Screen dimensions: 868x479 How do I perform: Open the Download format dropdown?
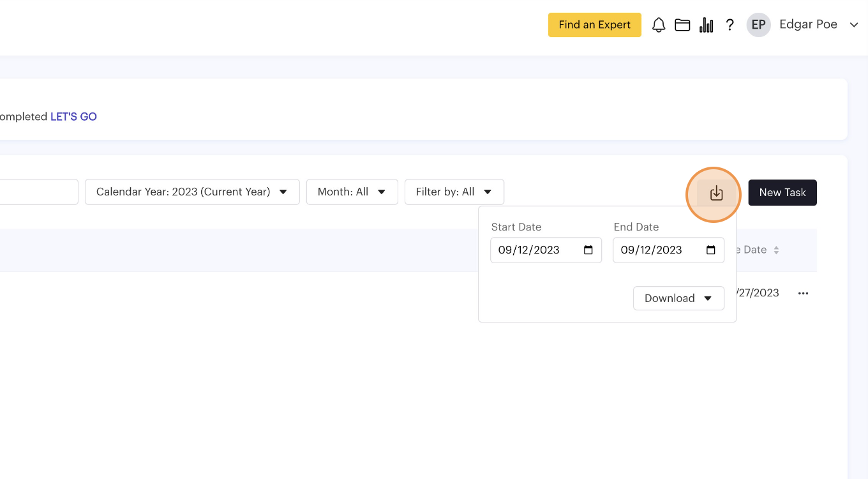[x=678, y=298]
